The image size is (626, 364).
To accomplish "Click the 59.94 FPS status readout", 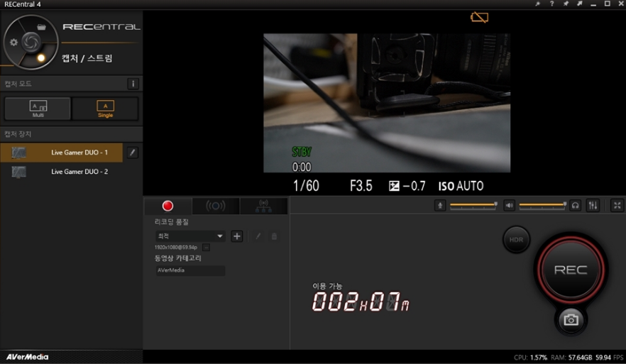I will (609, 357).
